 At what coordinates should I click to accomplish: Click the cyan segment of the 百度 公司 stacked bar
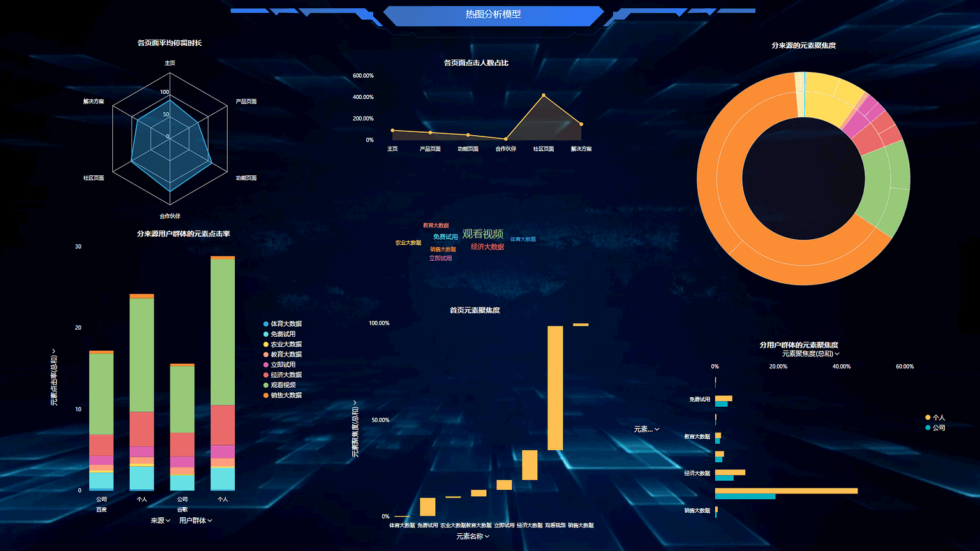tap(101, 480)
